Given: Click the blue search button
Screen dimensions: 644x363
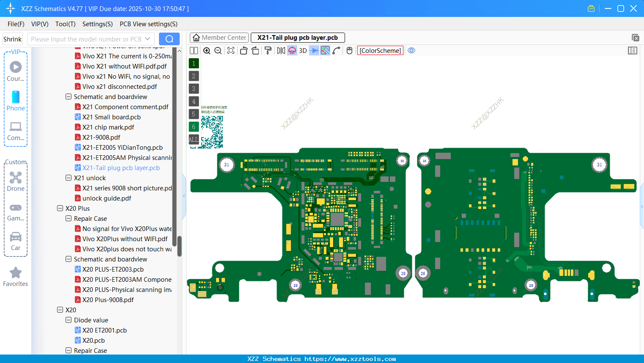Looking at the screenshot, I should (x=169, y=39).
